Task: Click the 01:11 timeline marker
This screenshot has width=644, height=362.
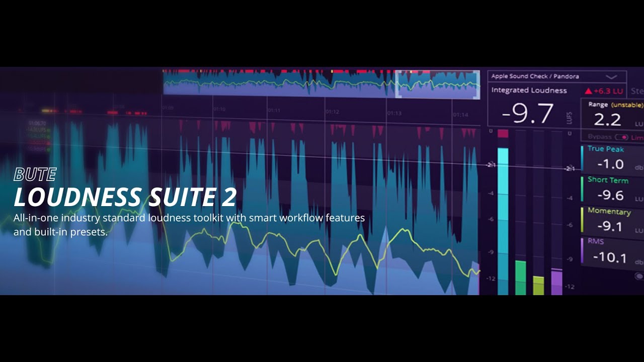Action: pyautogui.click(x=274, y=110)
